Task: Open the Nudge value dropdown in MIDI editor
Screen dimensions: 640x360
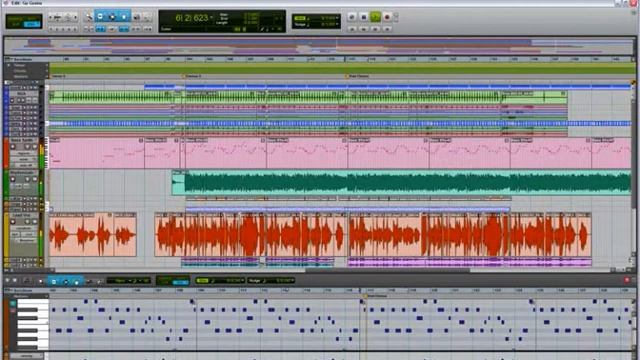Action: coord(293,280)
